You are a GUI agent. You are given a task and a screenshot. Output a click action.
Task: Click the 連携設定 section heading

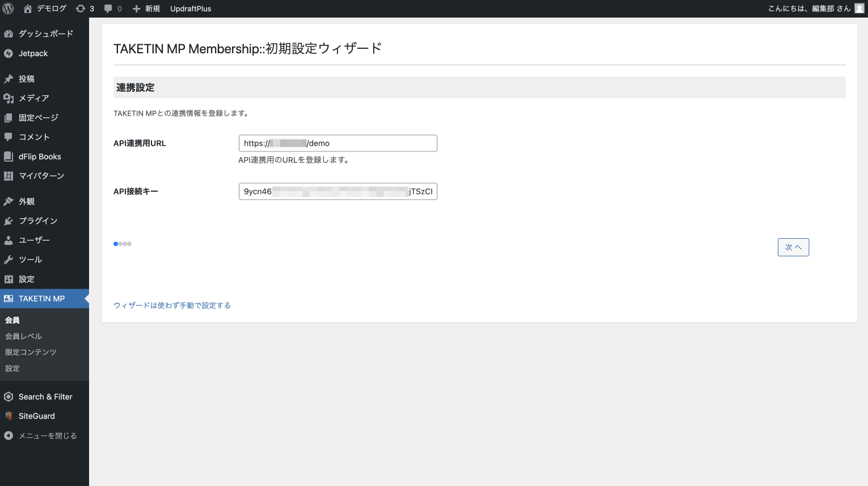pos(135,87)
